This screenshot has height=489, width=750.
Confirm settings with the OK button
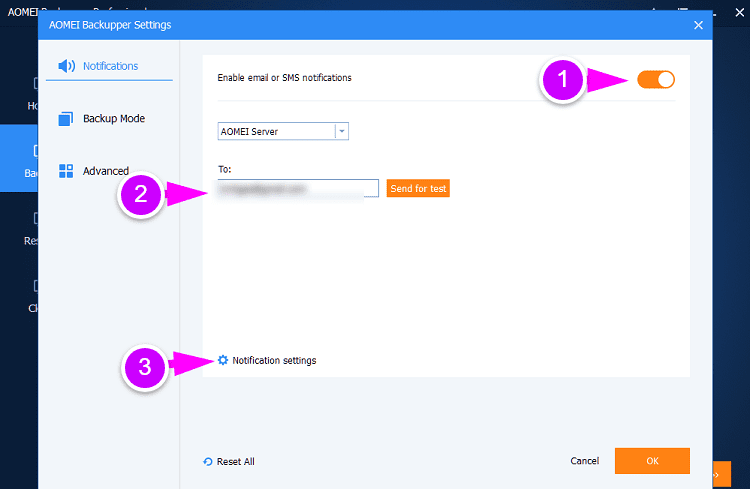point(652,461)
